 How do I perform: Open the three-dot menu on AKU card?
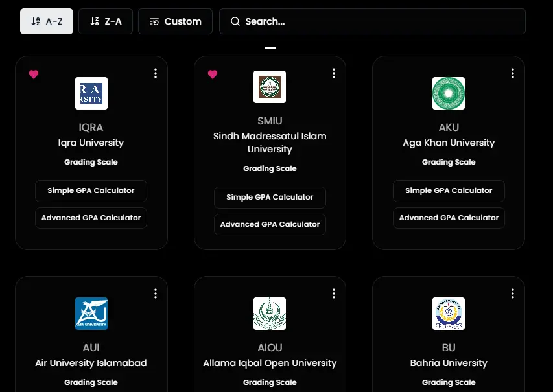pos(512,73)
